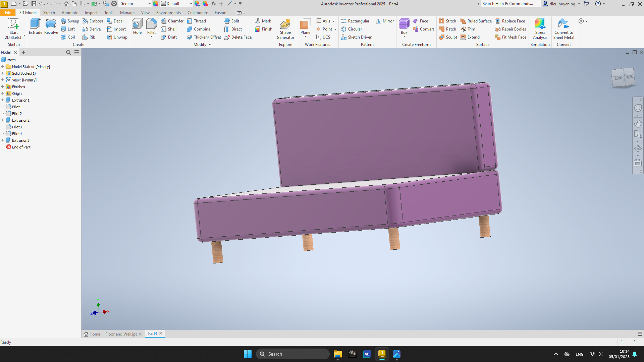
Task: Select the Rectangular pattern tool
Action: coord(355,21)
